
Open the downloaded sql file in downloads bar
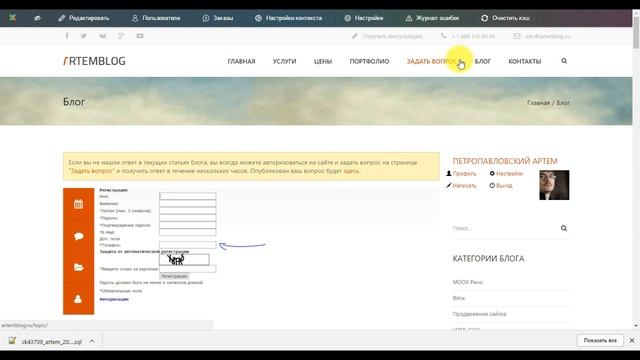pyautogui.click(x=46, y=341)
